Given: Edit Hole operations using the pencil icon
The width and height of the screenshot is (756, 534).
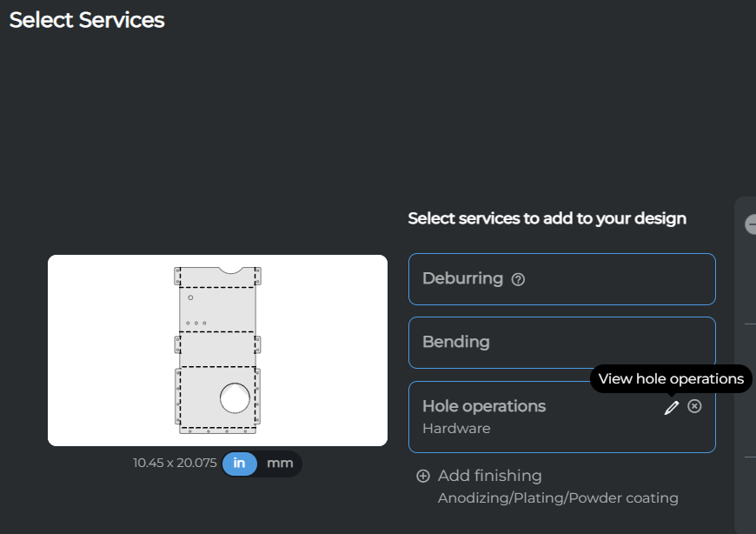Looking at the screenshot, I should point(671,406).
